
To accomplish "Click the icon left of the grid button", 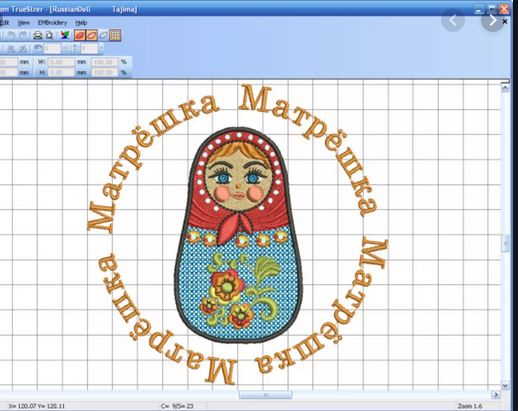I will [x=103, y=35].
